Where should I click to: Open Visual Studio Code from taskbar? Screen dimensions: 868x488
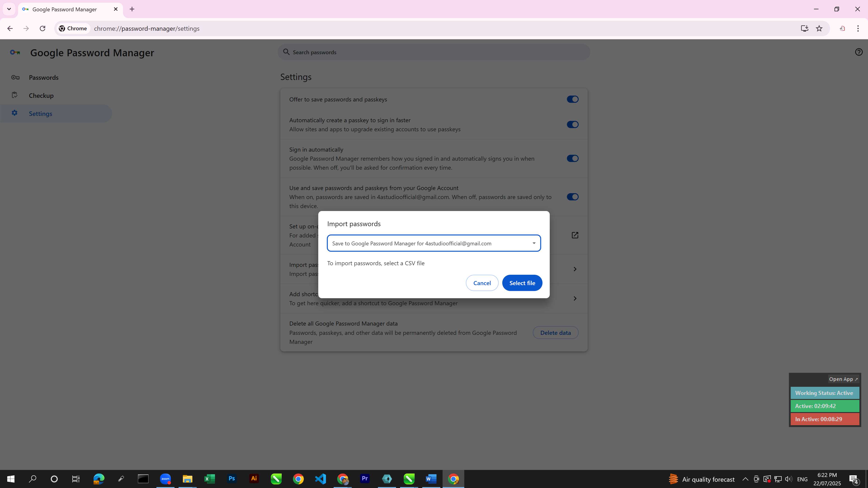tap(321, 479)
